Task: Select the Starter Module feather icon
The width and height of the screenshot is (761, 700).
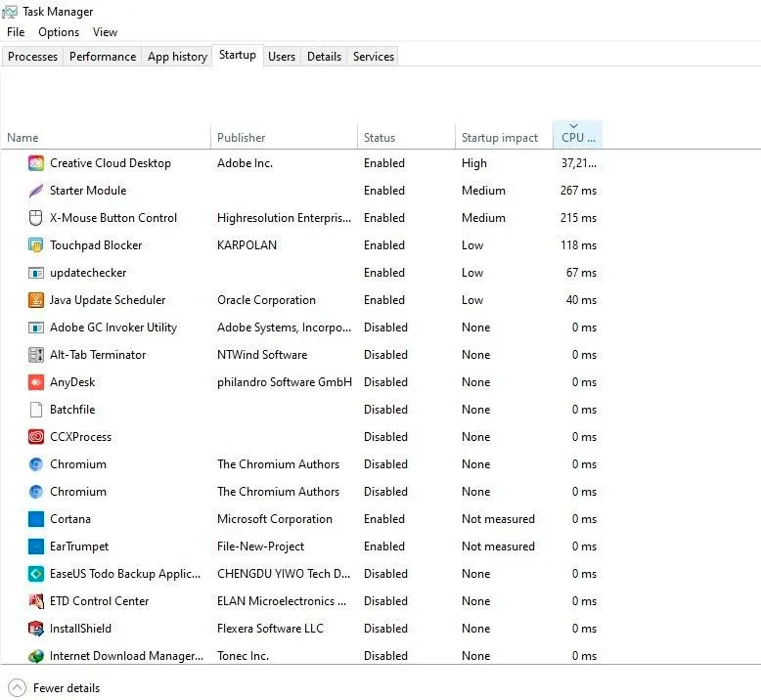Action: [x=36, y=191]
